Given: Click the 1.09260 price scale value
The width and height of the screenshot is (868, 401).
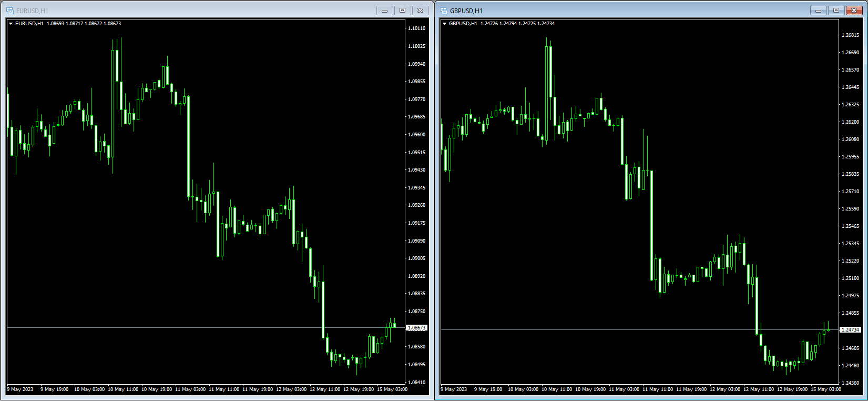Looking at the screenshot, I should (417, 205).
